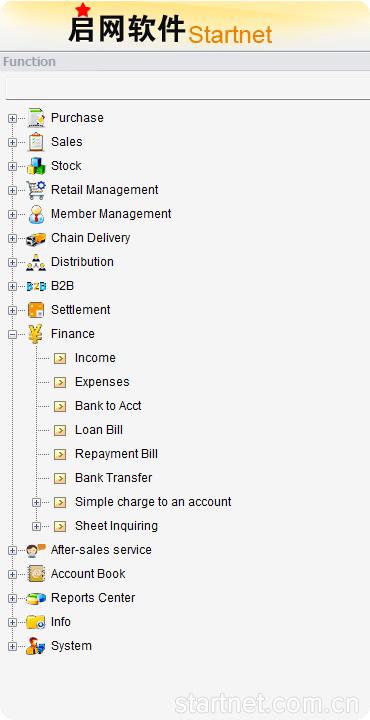This screenshot has height=720, width=370.
Task: Open the Loan Bill entry
Action: (x=99, y=430)
